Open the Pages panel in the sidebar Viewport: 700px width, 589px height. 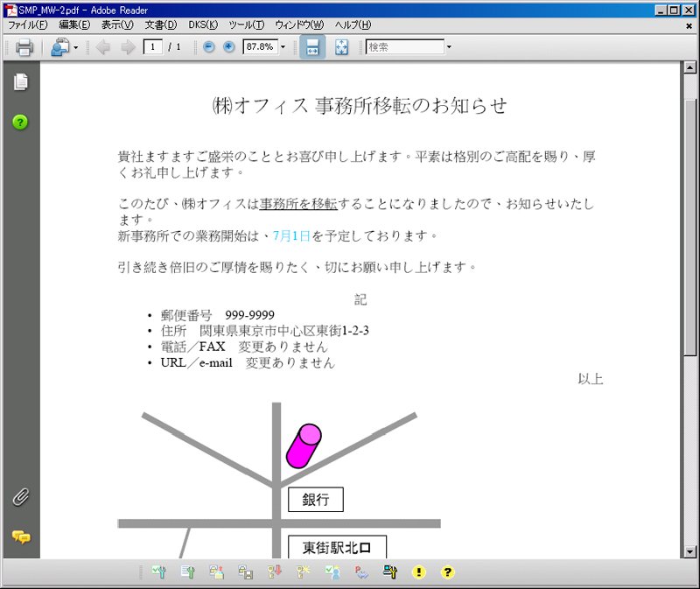click(x=20, y=82)
